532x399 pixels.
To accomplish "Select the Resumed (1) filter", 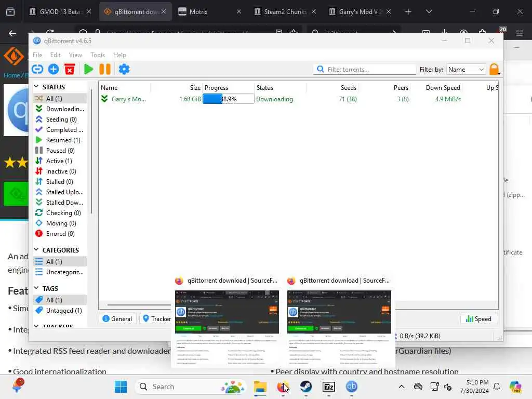I will pos(60,140).
